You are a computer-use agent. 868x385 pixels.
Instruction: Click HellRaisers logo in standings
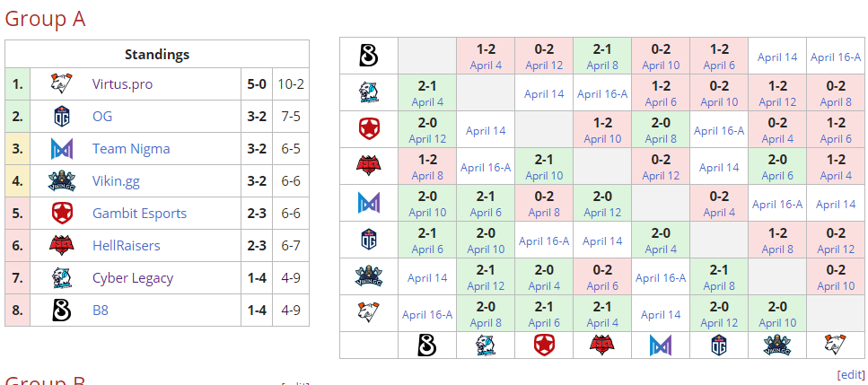pos(61,246)
